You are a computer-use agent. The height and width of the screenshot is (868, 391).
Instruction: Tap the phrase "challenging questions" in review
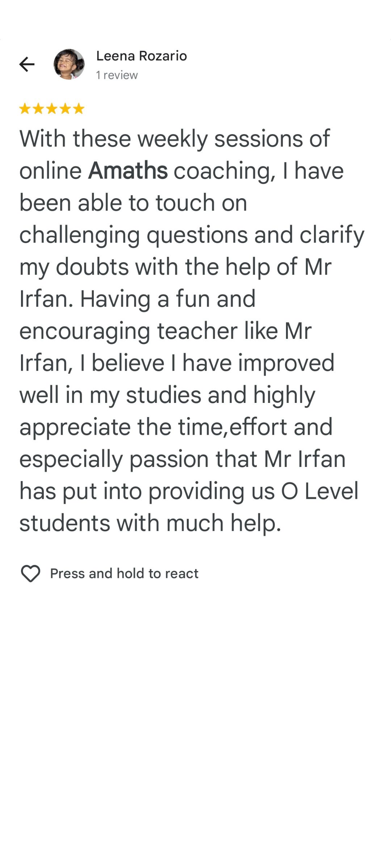click(x=133, y=235)
